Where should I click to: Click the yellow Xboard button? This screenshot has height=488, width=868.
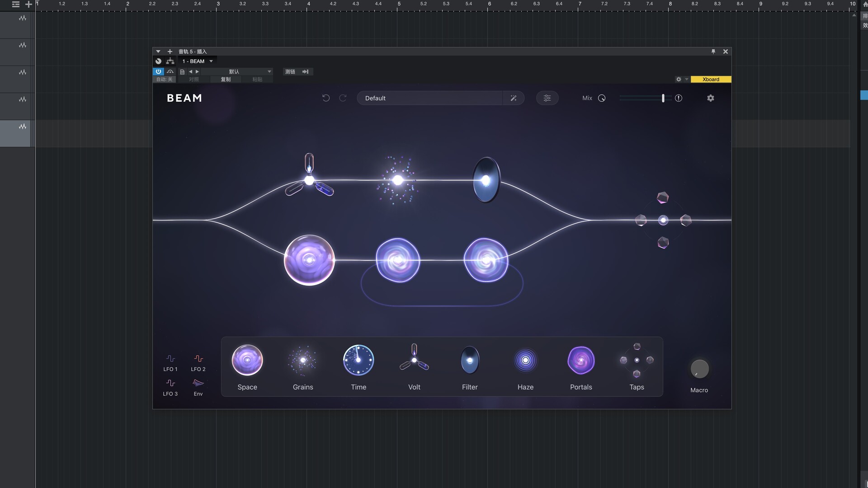(711, 80)
